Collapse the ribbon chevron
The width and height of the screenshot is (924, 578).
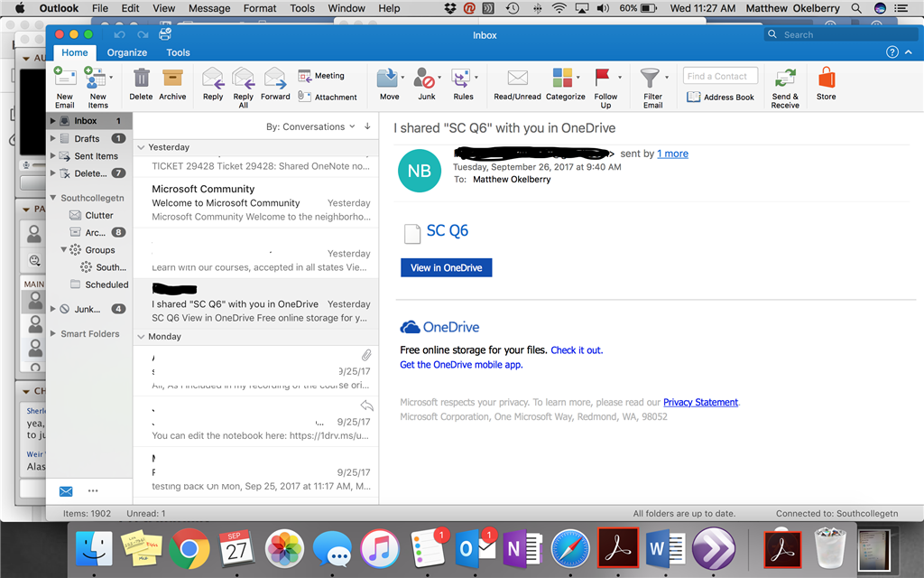[909, 51]
